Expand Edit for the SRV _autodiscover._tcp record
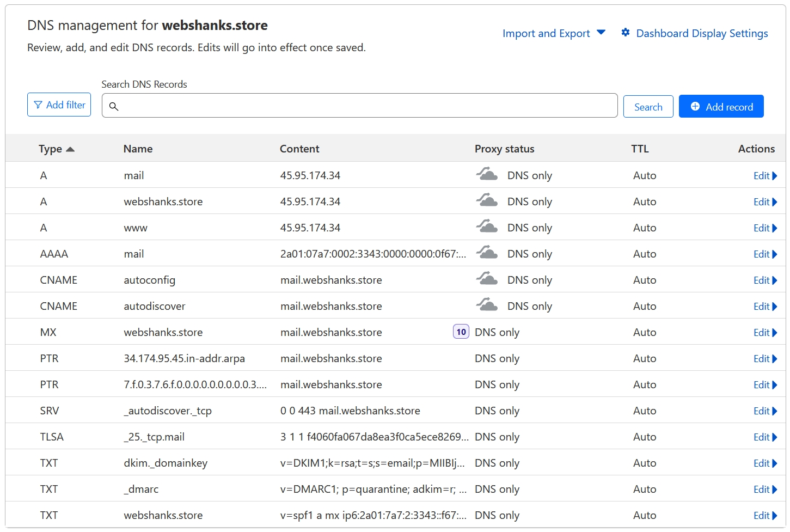 tap(764, 411)
